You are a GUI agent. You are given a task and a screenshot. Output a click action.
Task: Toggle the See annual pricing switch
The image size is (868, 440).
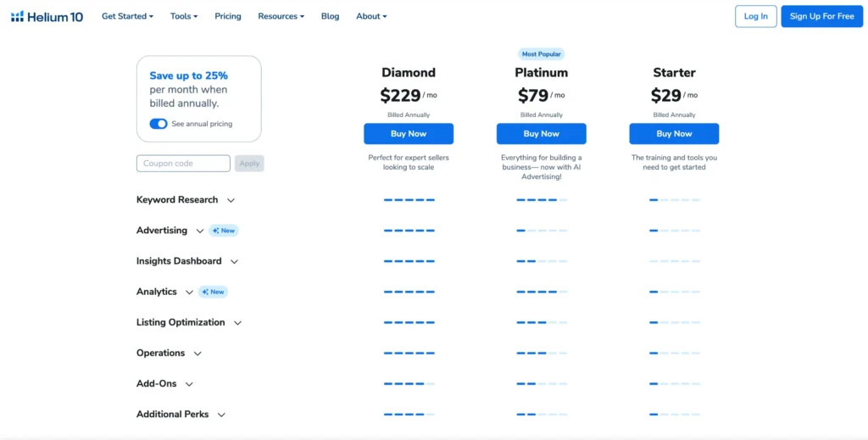tap(159, 124)
